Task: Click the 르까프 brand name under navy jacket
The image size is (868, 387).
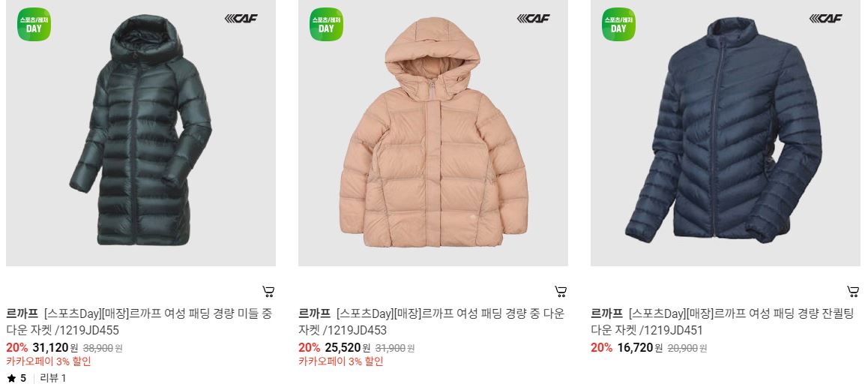Action: (606, 314)
